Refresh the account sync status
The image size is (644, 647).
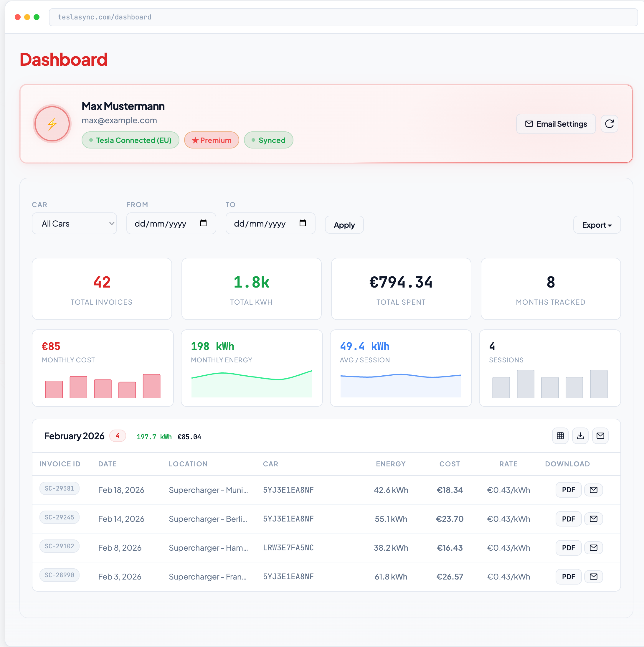pos(609,123)
